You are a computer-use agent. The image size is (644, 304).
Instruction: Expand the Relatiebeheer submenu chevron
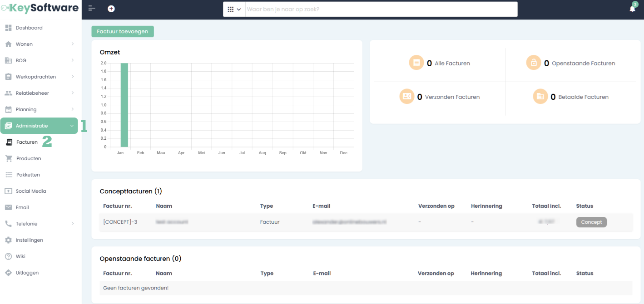click(x=73, y=93)
